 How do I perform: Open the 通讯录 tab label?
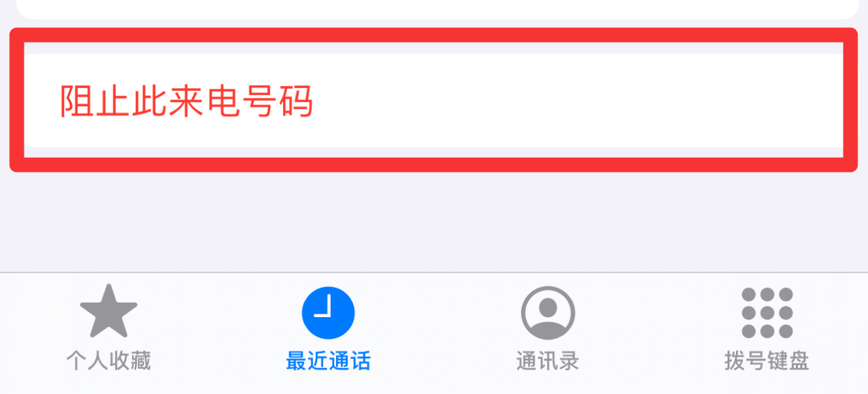[548, 361]
